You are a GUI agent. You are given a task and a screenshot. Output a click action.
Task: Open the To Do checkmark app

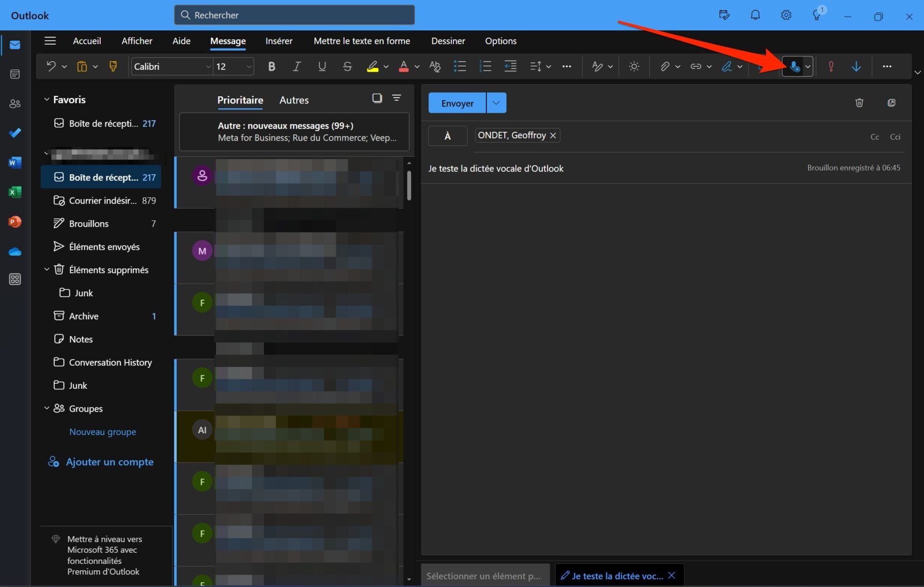click(x=15, y=133)
